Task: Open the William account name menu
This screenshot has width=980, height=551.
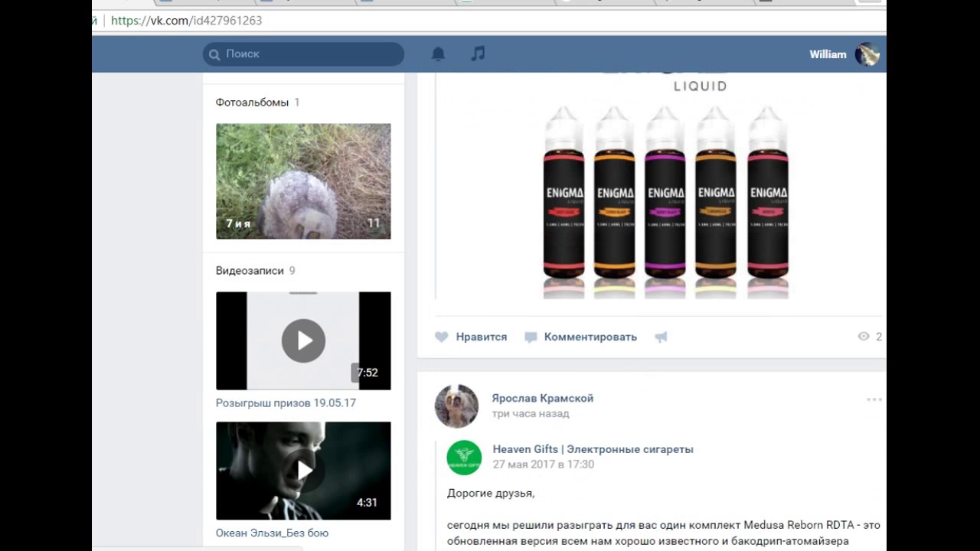Action: [828, 54]
